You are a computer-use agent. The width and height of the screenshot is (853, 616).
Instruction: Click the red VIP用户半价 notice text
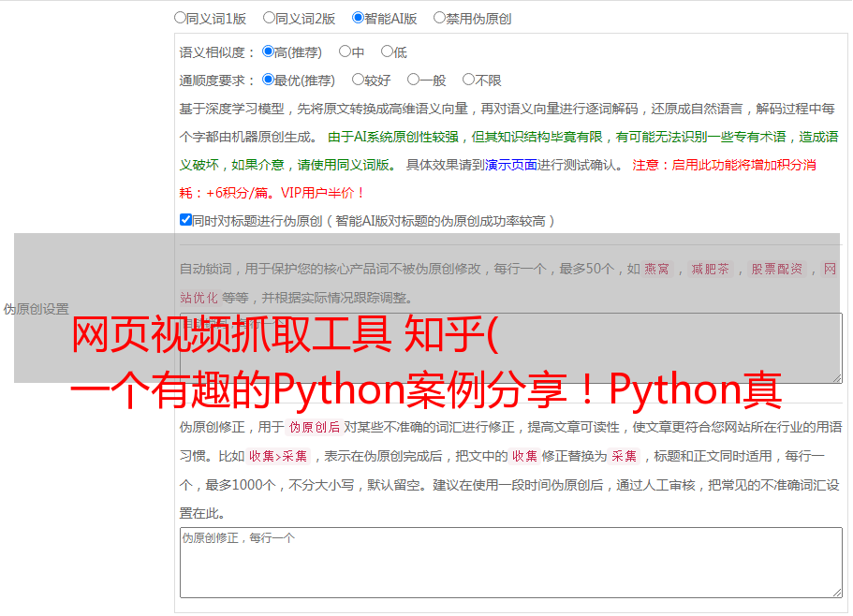pos(323,193)
